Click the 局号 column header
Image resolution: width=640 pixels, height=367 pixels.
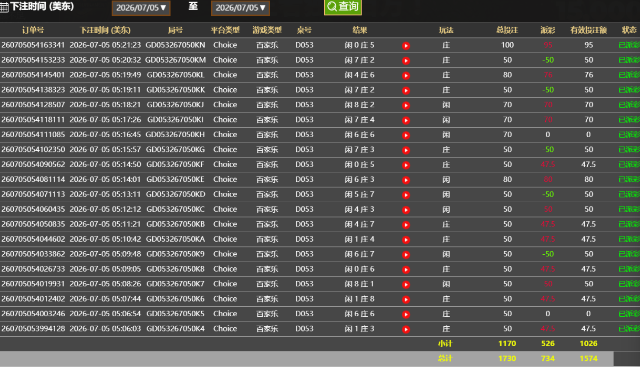[176, 30]
